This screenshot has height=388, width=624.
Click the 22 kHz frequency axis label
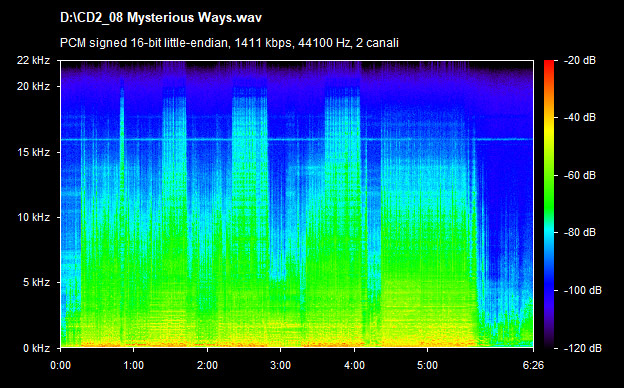pyautogui.click(x=33, y=60)
